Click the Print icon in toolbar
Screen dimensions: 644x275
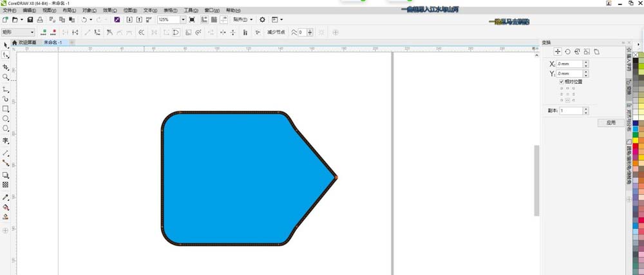click(x=40, y=20)
